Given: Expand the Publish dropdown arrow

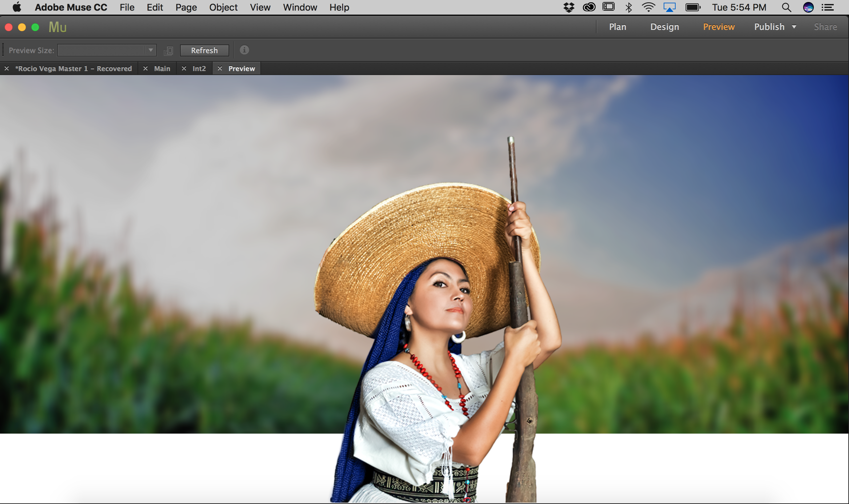Looking at the screenshot, I should point(794,27).
